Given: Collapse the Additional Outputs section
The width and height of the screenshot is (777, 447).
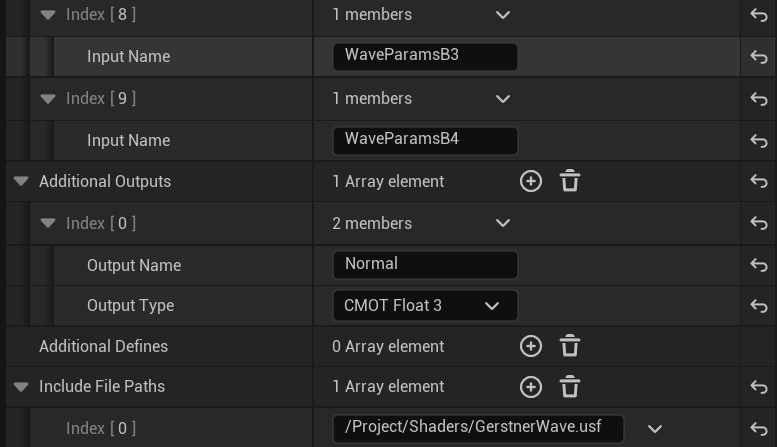Looking at the screenshot, I should 21,182.
